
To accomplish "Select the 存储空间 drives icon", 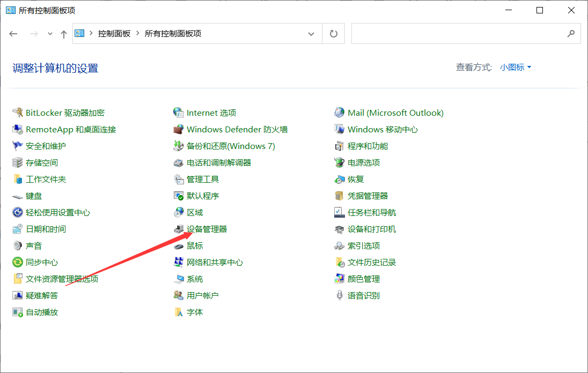I will click(x=17, y=162).
